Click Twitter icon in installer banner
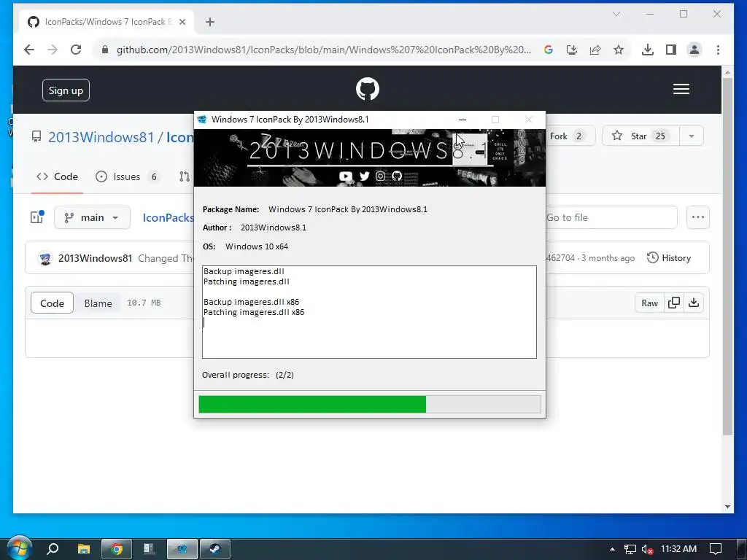The width and height of the screenshot is (747, 560). [x=365, y=176]
